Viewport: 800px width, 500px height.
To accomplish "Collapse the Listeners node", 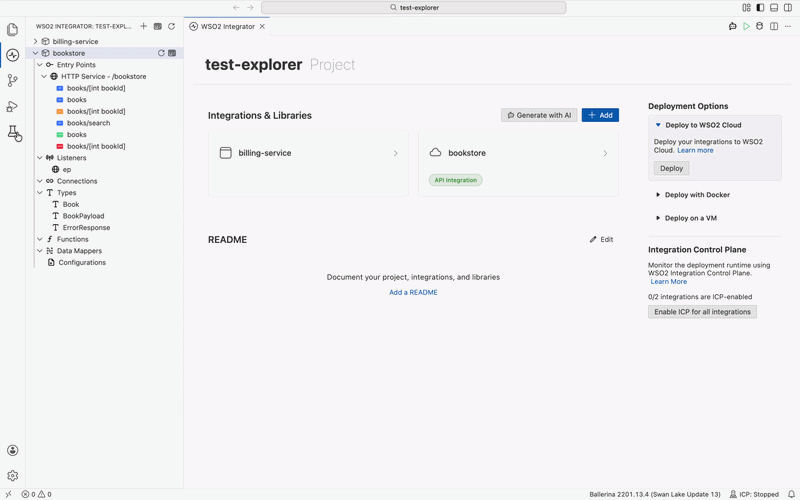I will click(40, 158).
